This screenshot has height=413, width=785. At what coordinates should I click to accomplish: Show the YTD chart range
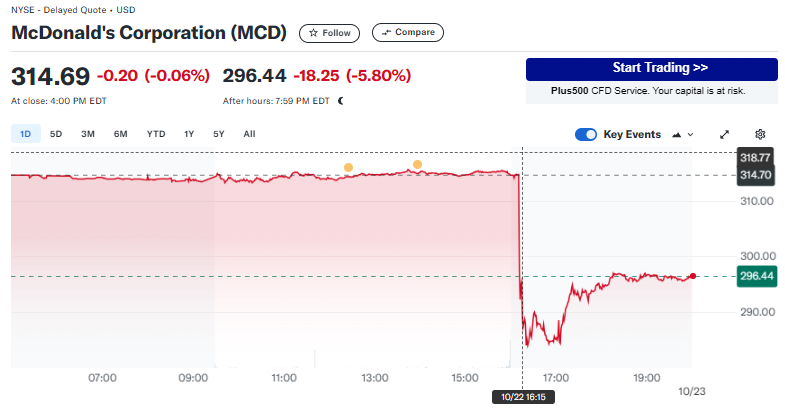156,134
